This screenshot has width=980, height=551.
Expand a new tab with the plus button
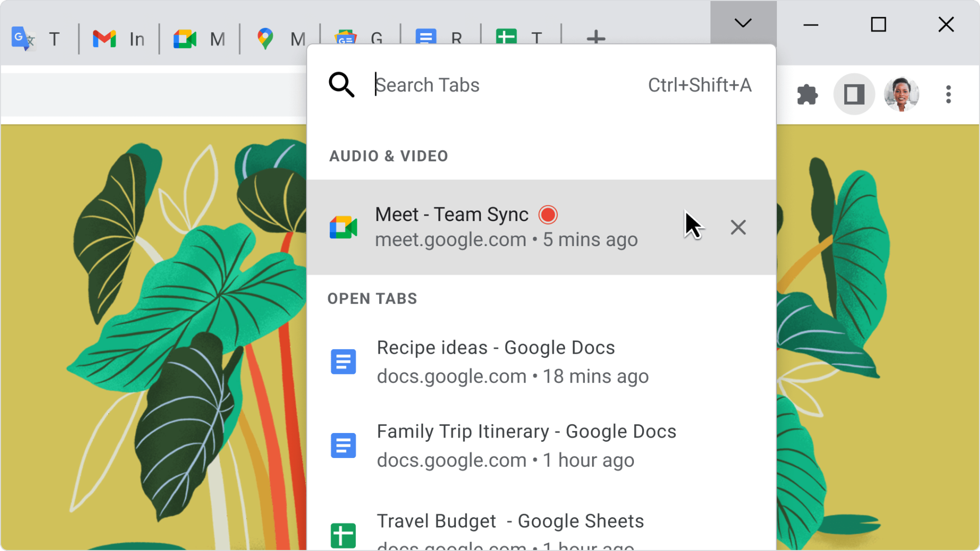pos(596,38)
